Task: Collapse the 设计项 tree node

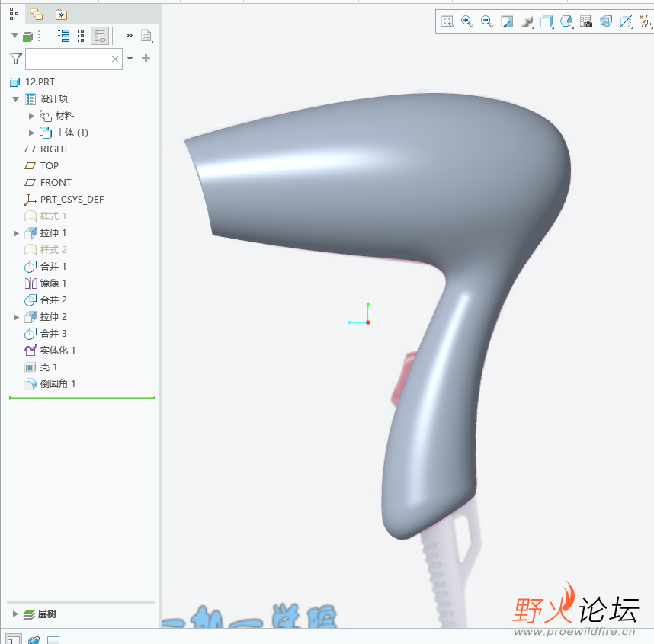Action: tap(16, 99)
